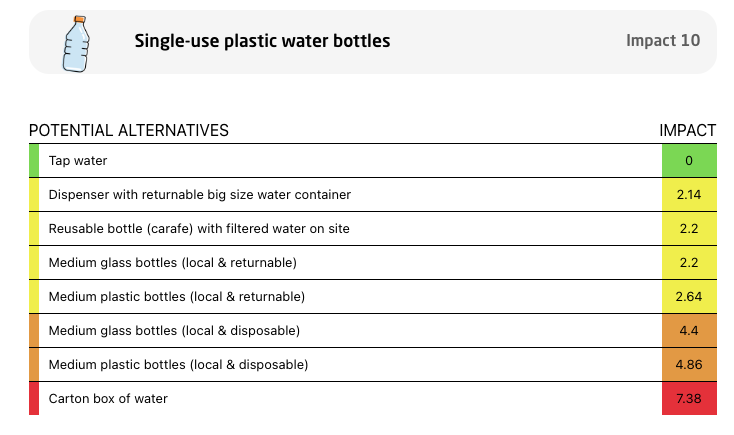
Task: Click the 2.64 impact score cell
Action: 689,296
